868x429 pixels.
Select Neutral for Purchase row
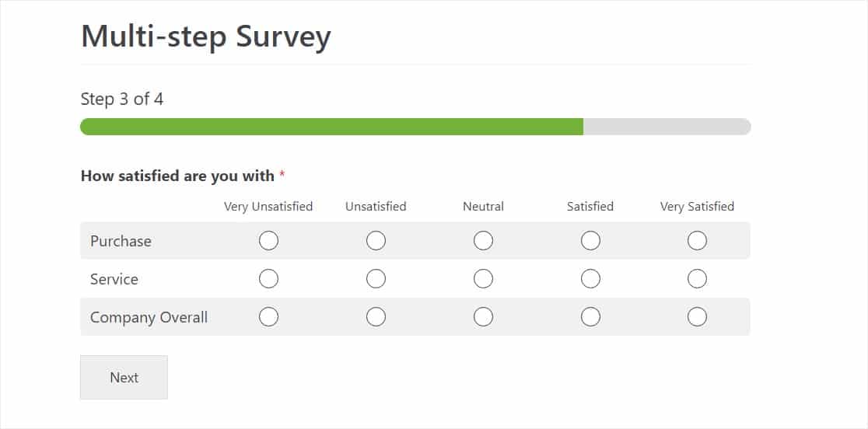pyautogui.click(x=483, y=241)
